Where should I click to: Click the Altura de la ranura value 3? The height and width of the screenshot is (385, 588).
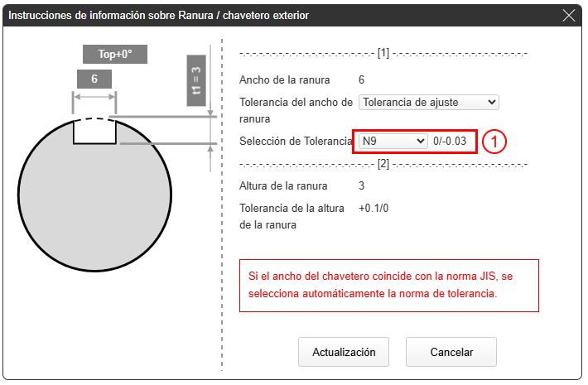[x=362, y=186]
